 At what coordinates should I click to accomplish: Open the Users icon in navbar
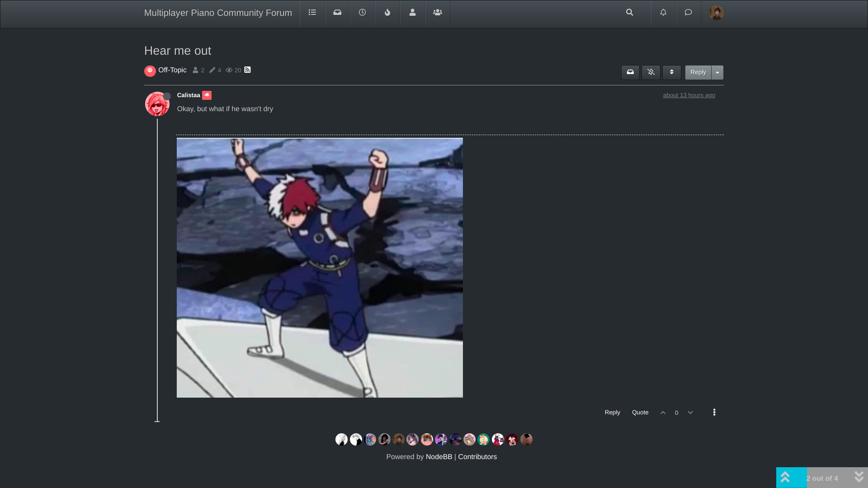pyautogui.click(x=412, y=13)
